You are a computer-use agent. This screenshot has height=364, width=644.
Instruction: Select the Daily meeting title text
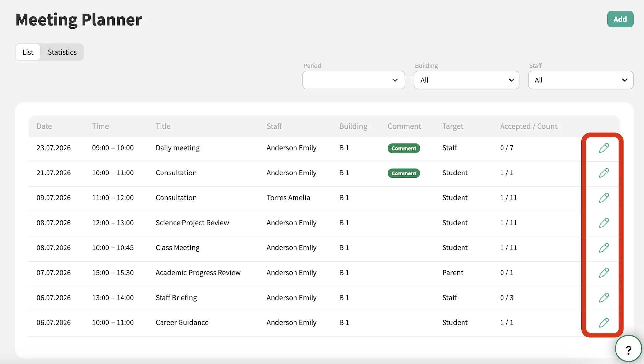(178, 148)
